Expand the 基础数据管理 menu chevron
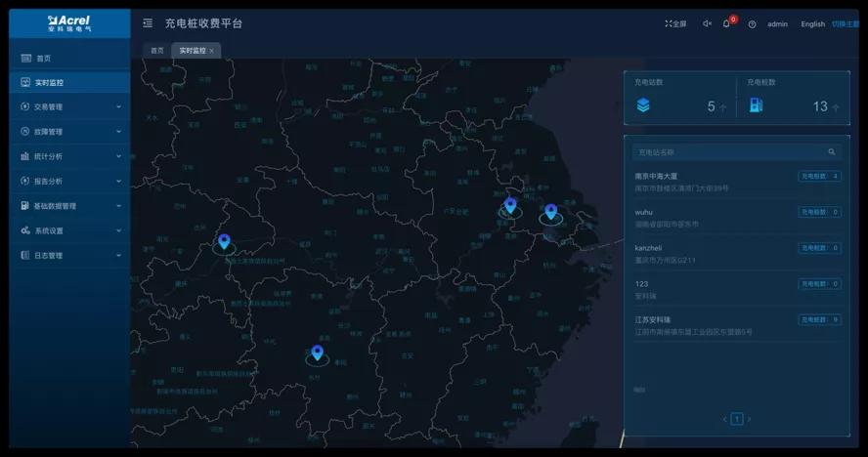 pos(118,206)
